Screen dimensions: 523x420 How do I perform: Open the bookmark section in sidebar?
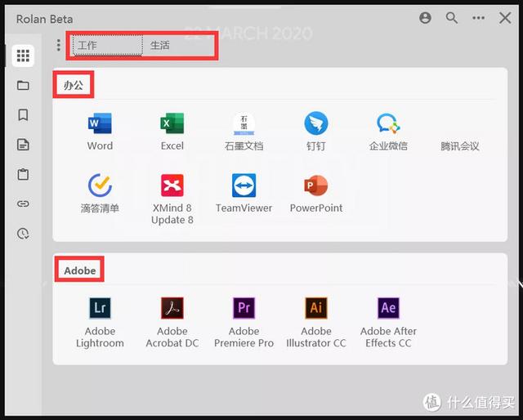coord(23,115)
